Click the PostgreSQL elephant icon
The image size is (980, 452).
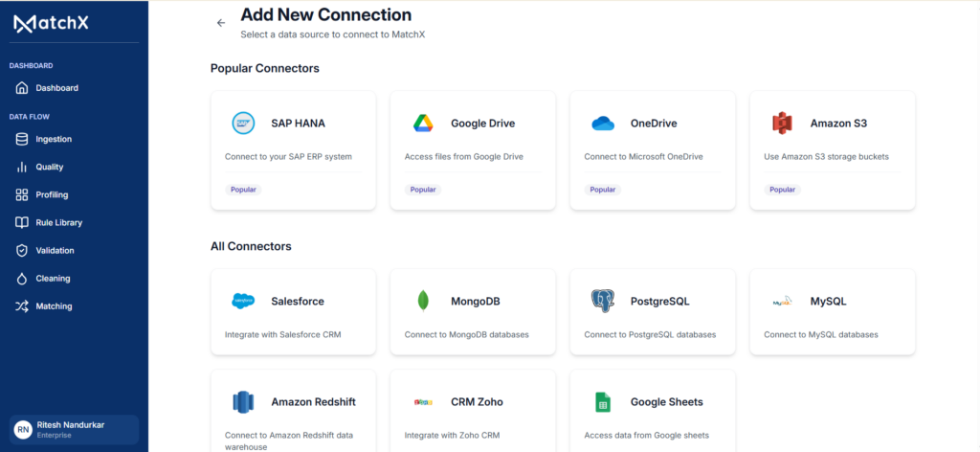(603, 302)
